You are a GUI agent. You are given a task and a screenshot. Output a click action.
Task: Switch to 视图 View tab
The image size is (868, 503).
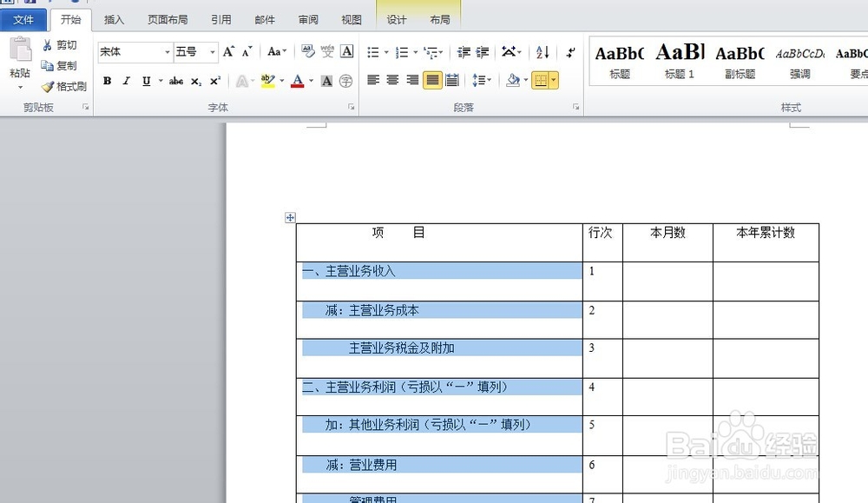coord(351,20)
